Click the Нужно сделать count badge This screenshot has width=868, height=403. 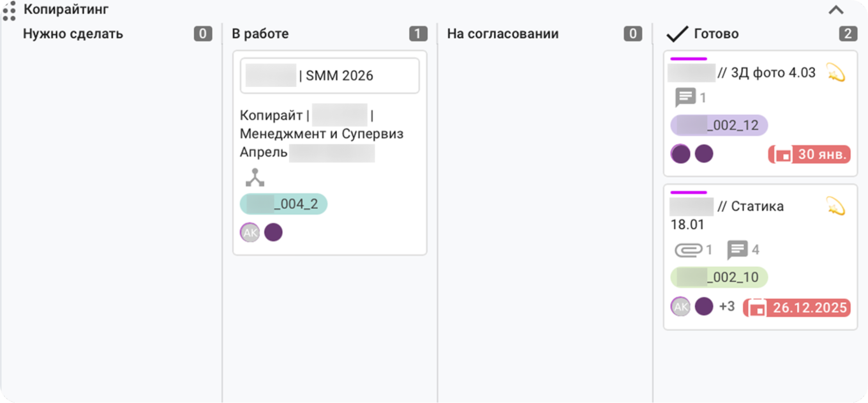pos(203,34)
